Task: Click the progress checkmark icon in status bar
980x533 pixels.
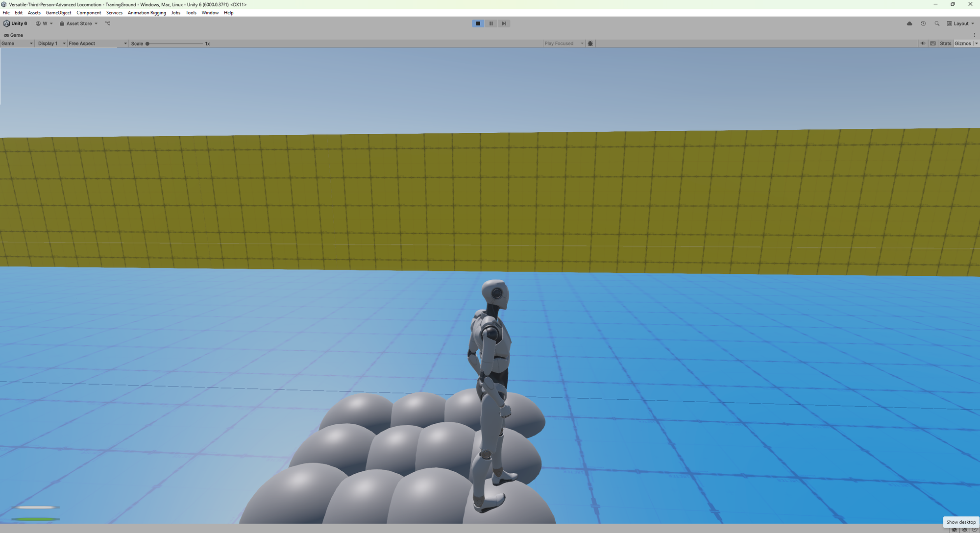Action: (974, 530)
